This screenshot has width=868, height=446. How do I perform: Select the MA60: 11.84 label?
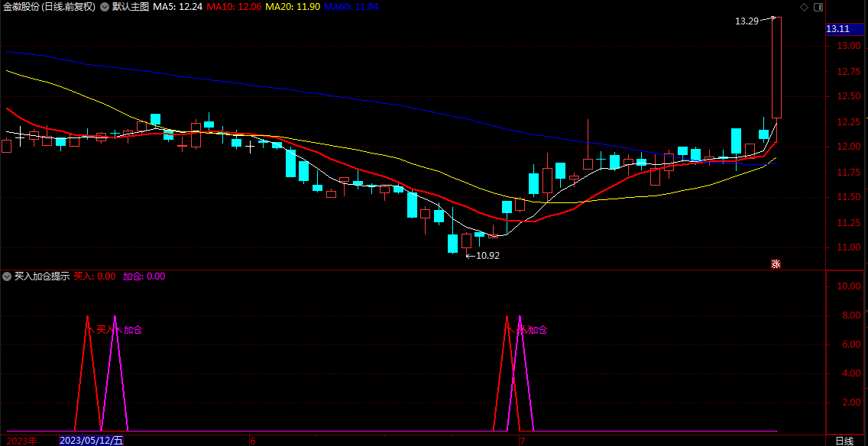351,7
